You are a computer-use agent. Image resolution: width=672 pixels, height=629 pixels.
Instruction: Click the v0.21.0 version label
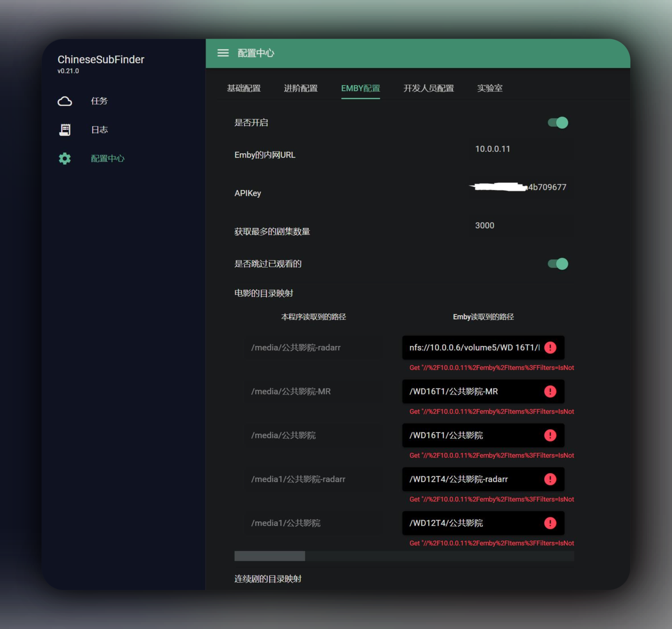(x=68, y=71)
